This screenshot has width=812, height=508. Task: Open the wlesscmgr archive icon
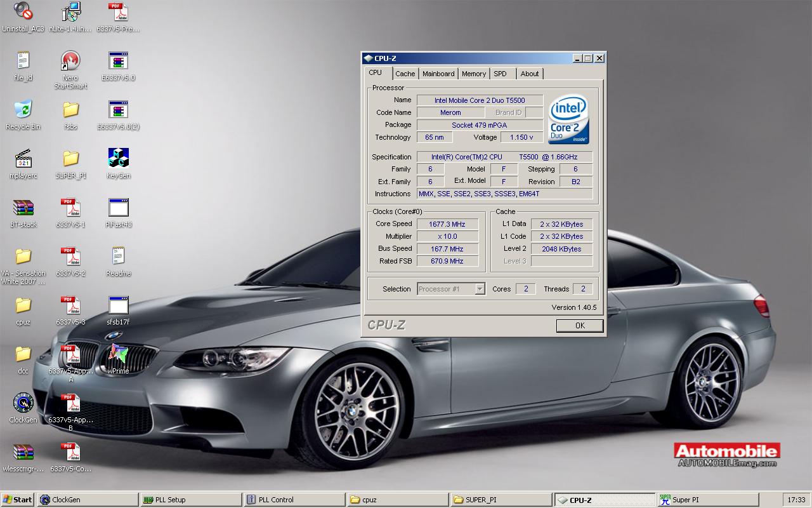tap(23, 451)
